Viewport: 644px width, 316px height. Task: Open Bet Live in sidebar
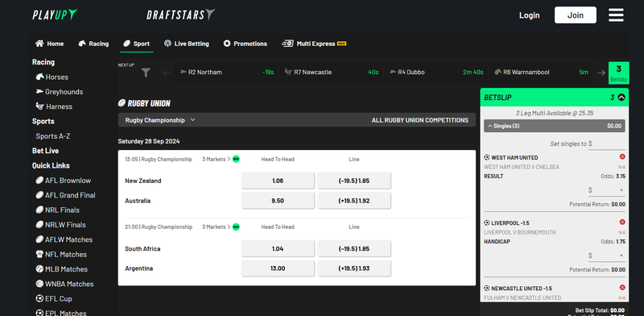(x=45, y=151)
